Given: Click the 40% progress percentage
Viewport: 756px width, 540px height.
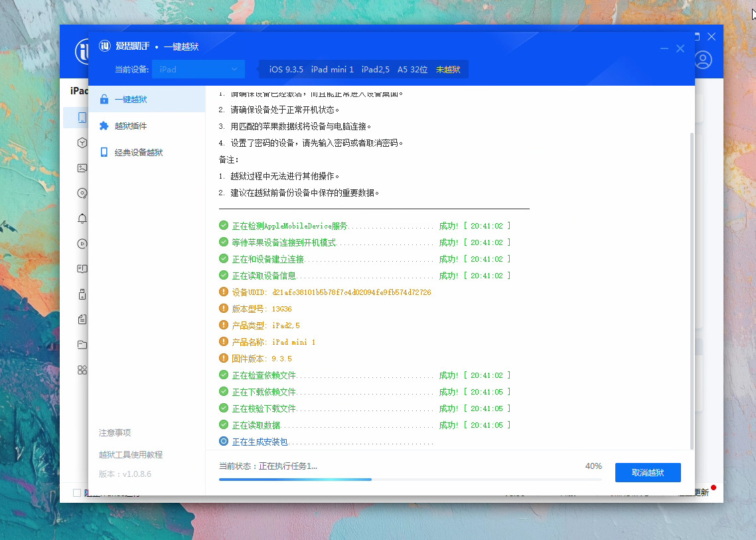Looking at the screenshot, I should pos(593,466).
